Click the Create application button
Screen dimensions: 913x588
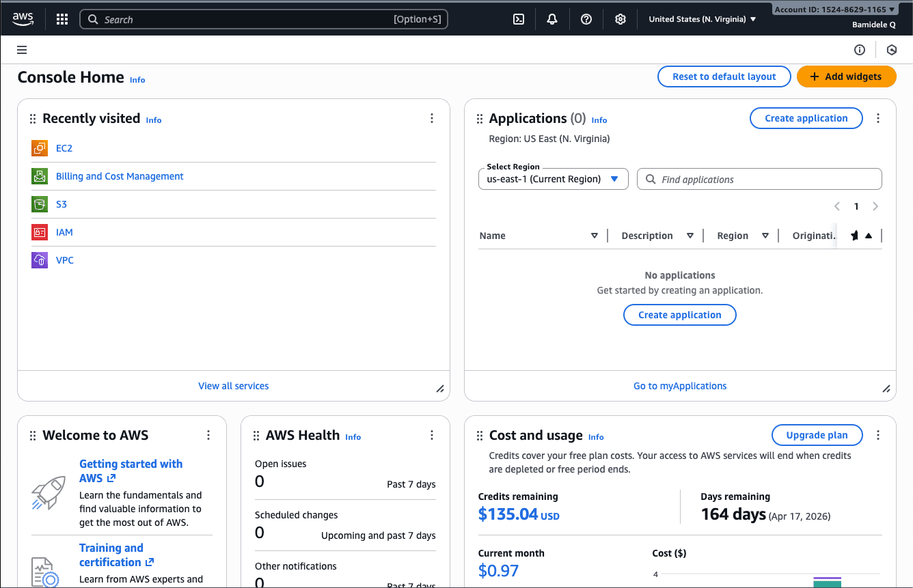[x=806, y=117]
